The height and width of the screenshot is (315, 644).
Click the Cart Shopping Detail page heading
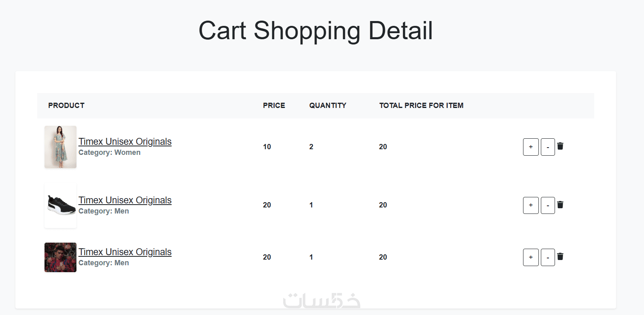click(x=316, y=31)
